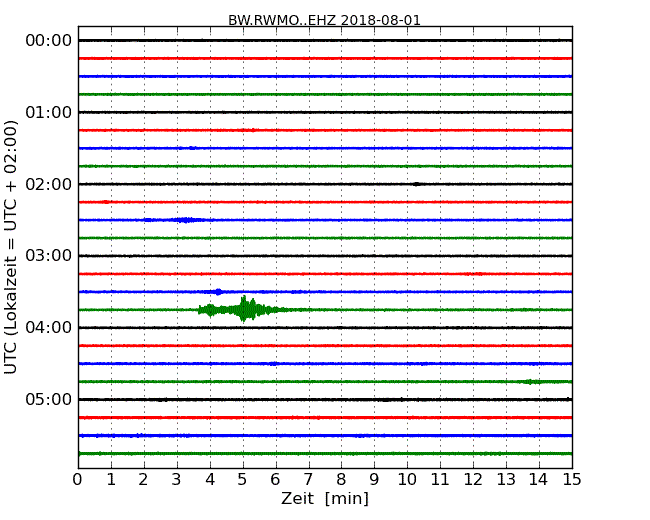Click the x-axis tick label 1
The image size is (650, 520).
pyautogui.click(x=111, y=480)
